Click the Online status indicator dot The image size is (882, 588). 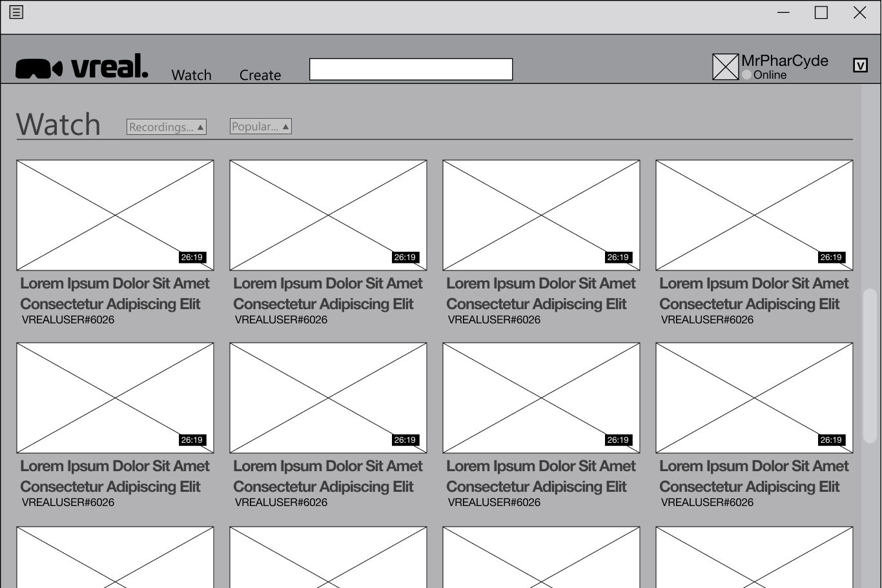(x=746, y=75)
